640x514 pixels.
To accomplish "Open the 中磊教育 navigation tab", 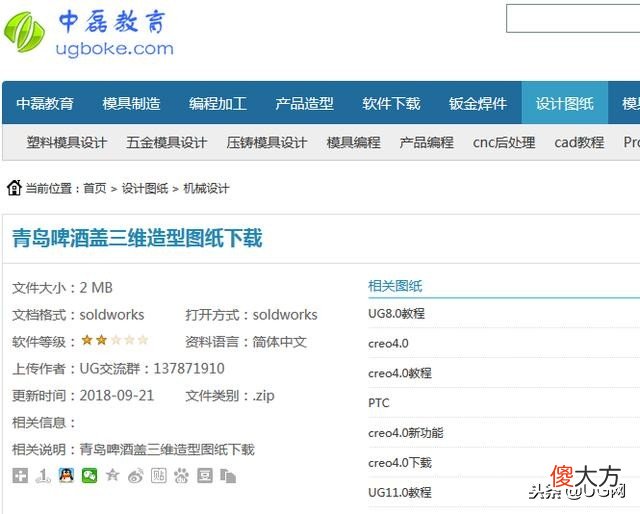I will click(45, 104).
